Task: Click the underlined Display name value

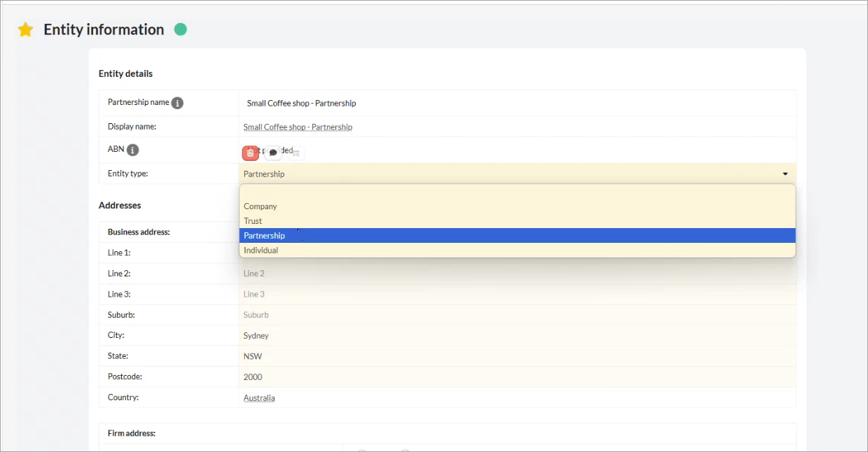Action: [297, 127]
